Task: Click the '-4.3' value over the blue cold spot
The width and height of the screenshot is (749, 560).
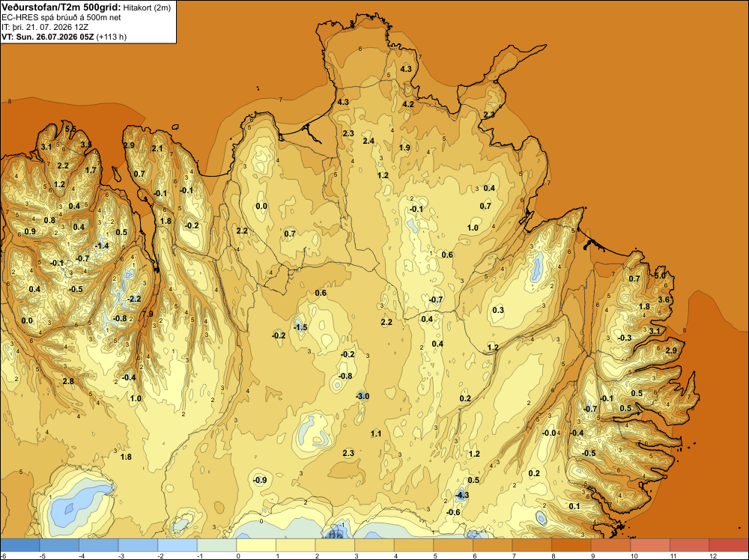Action: coord(461,495)
